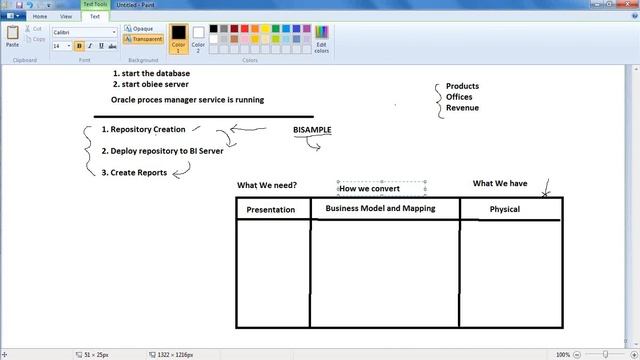The width and height of the screenshot is (640, 360).
Task: Click the '2. start obiee server' text
Action: pyautogui.click(x=151, y=84)
